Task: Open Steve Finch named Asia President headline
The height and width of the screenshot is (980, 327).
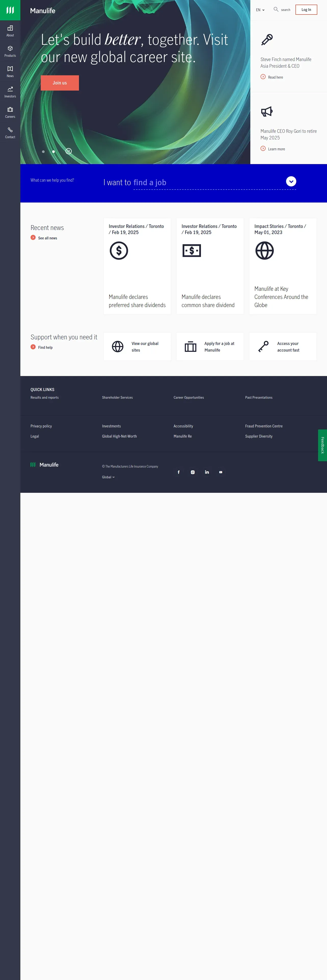Action: click(286, 63)
